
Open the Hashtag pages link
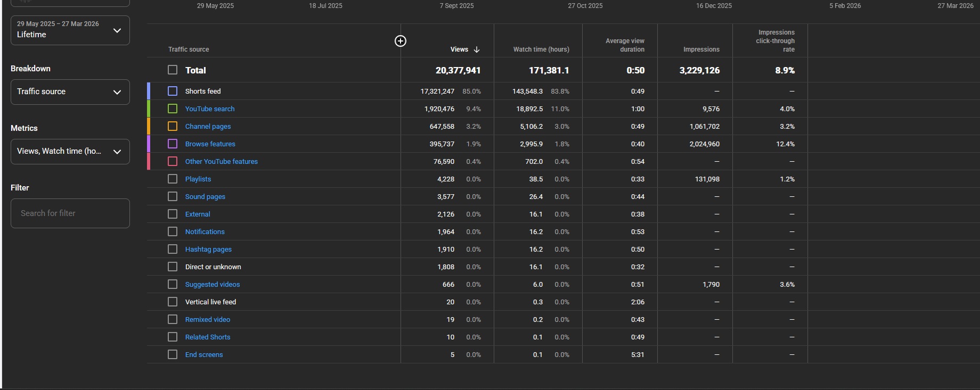click(208, 250)
